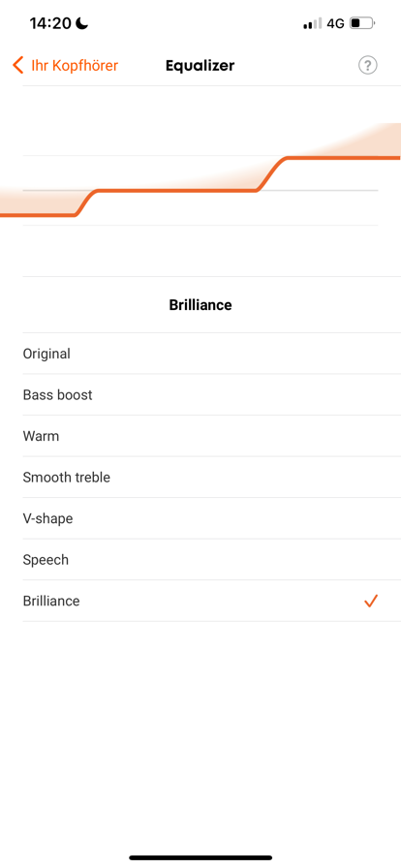Choose the Bass boost preset

coord(211,394)
